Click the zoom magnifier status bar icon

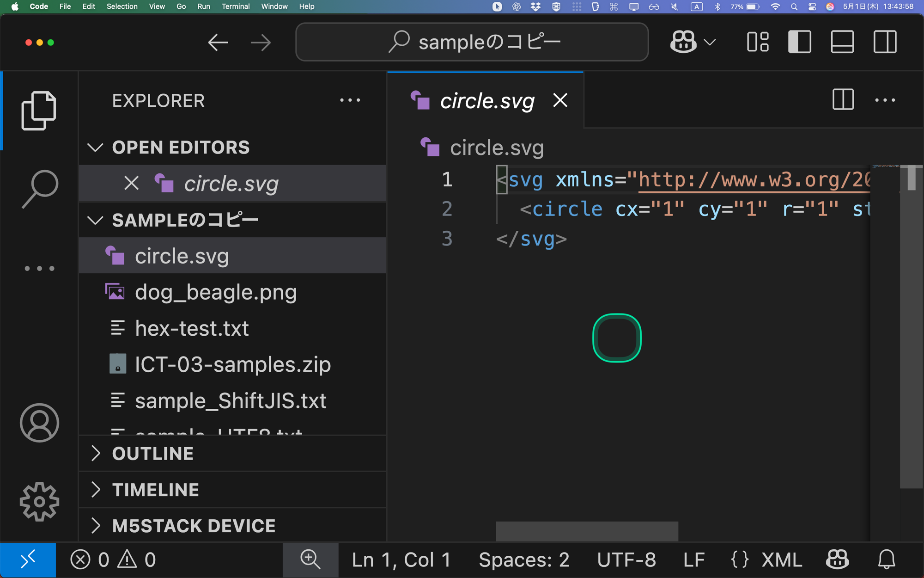[x=310, y=560]
